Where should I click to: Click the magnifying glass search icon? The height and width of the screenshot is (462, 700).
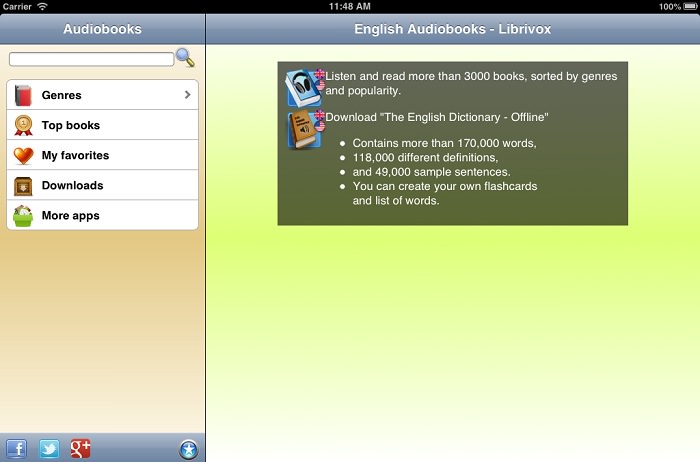click(185, 58)
